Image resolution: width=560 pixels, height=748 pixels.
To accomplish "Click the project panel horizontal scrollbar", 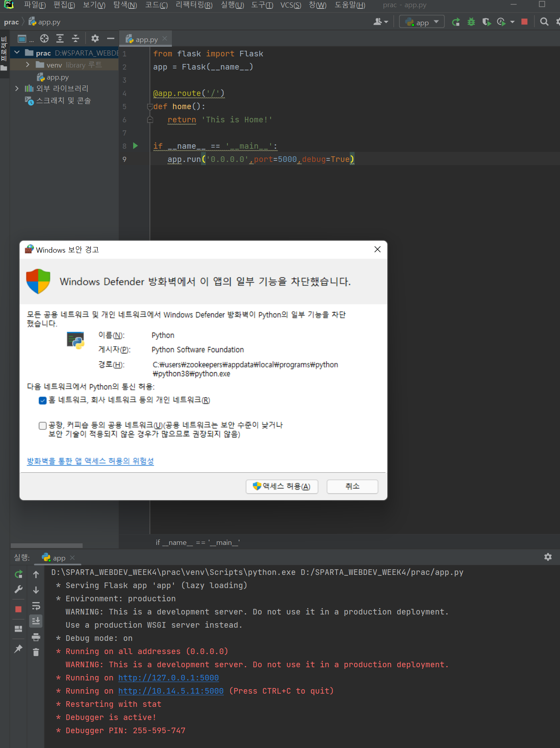I will pyautogui.click(x=47, y=545).
